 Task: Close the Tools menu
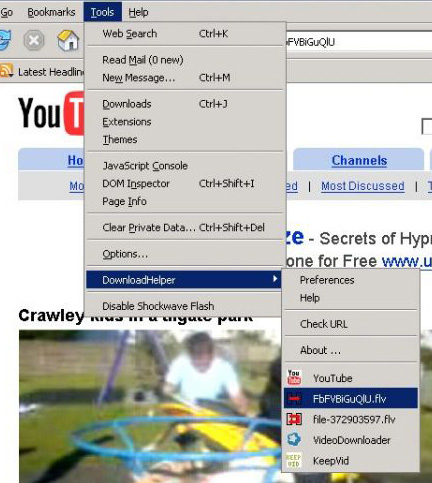pos(102,12)
